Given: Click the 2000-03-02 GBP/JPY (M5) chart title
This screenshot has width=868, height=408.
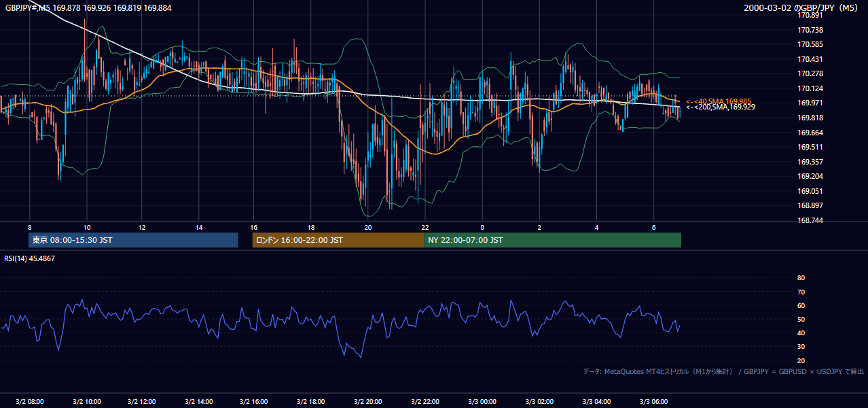Looking at the screenshot, I should (801, 8).
